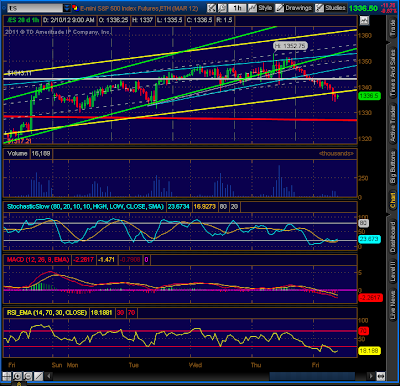Click the symbol entry field
Screen dimensions: 400x386
(x=35, y=8)
